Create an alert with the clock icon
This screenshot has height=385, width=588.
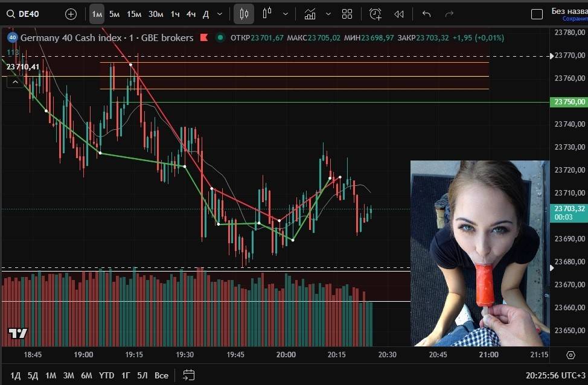coord(375,14)
